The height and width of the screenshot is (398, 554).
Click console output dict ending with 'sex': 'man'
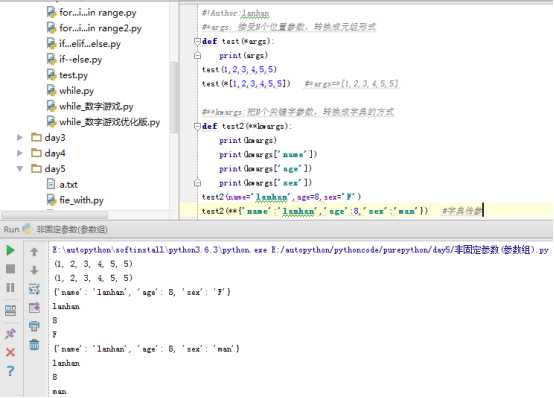(146, 349)
